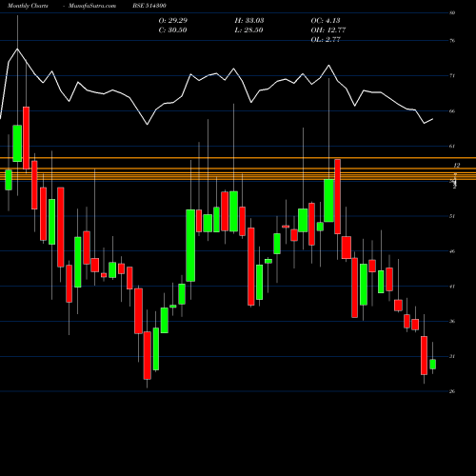Click the 'Monthly Charts' title text
Screen dimensions: 476x476
pos(28,6)
